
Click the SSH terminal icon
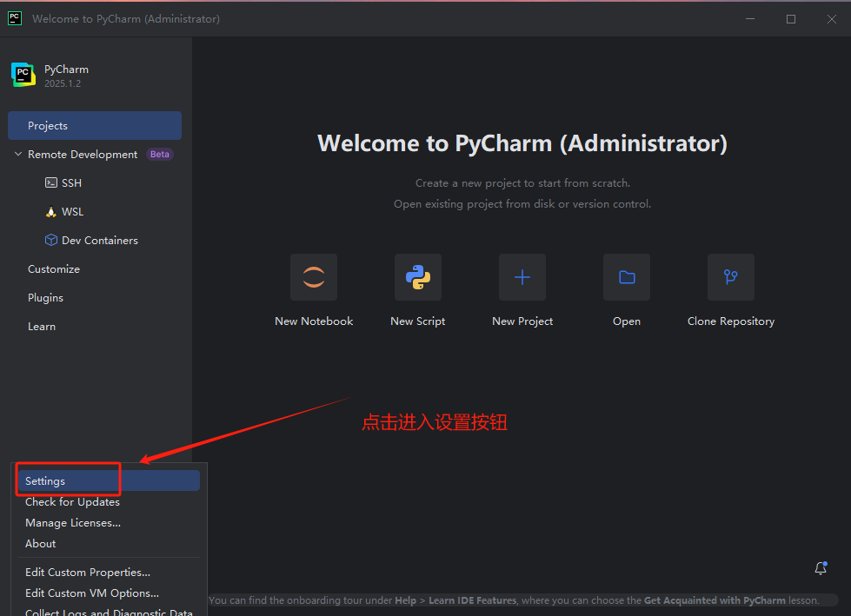pos(51,182)
